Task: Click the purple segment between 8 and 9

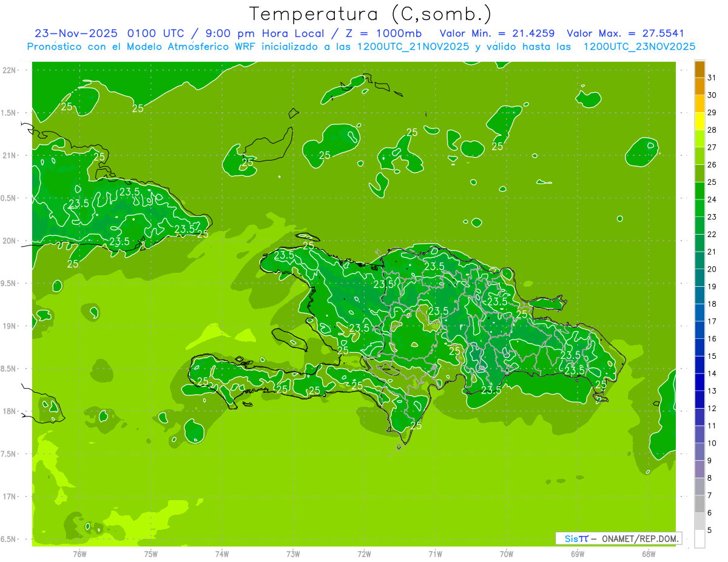Action: click(x=699, y=469)
